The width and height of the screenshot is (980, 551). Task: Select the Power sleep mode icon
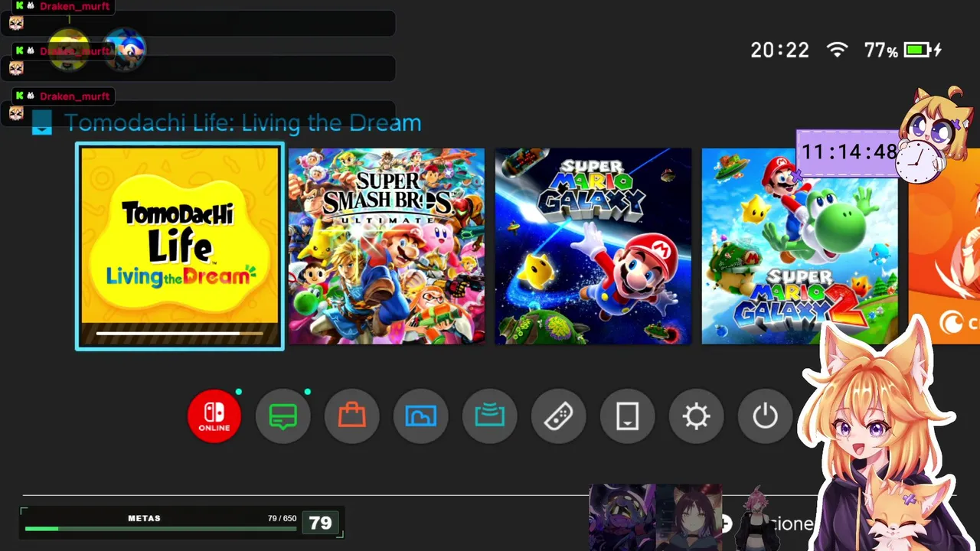[766, 416]
